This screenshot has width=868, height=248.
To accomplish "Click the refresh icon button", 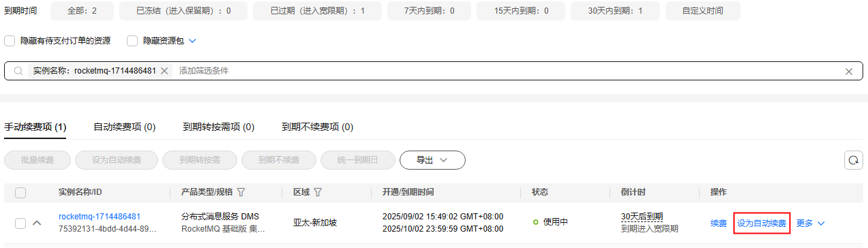I will point(854,161).
